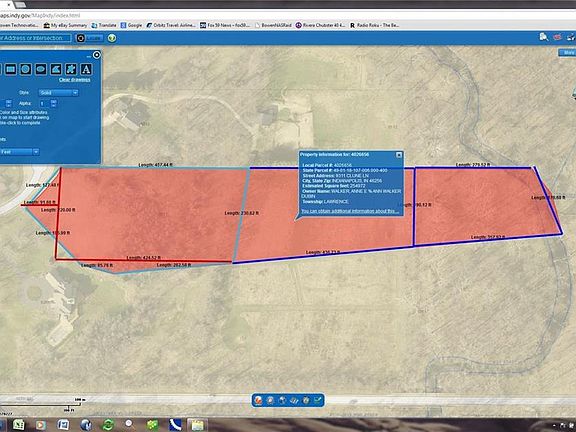Screen dimensions: 576x432
Task: Adjust the Alpha value stepper
Action: [54, 103]
